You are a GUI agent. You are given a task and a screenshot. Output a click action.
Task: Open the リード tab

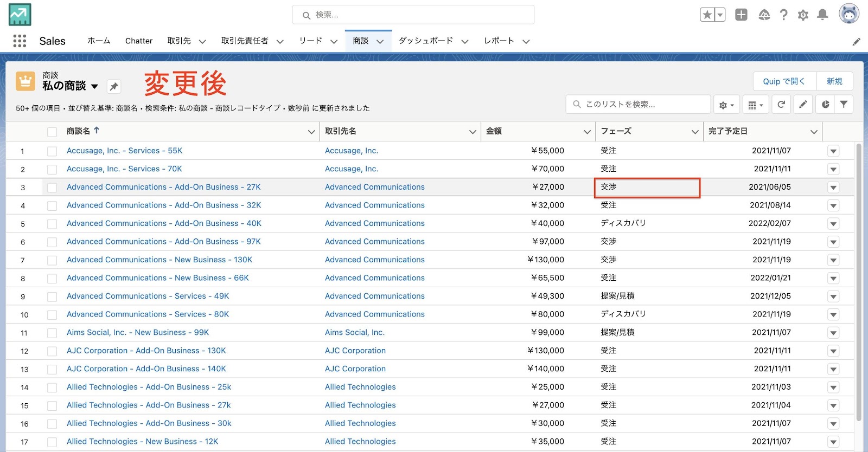coord(311,41)
